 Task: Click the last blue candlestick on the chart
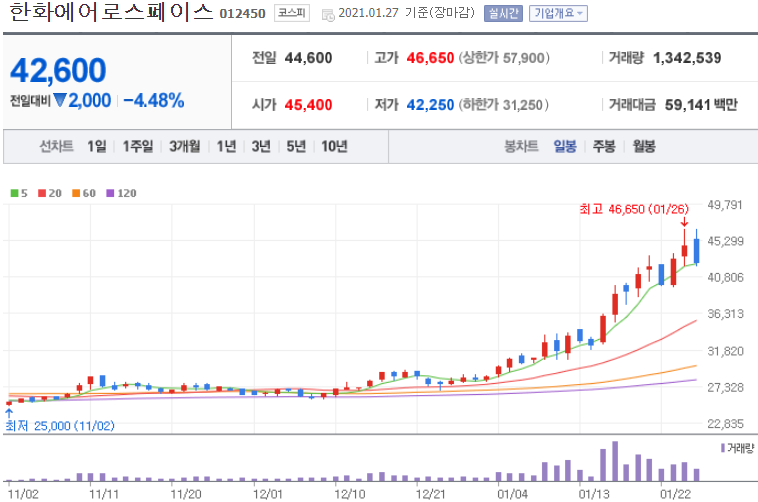coord(697,251)
